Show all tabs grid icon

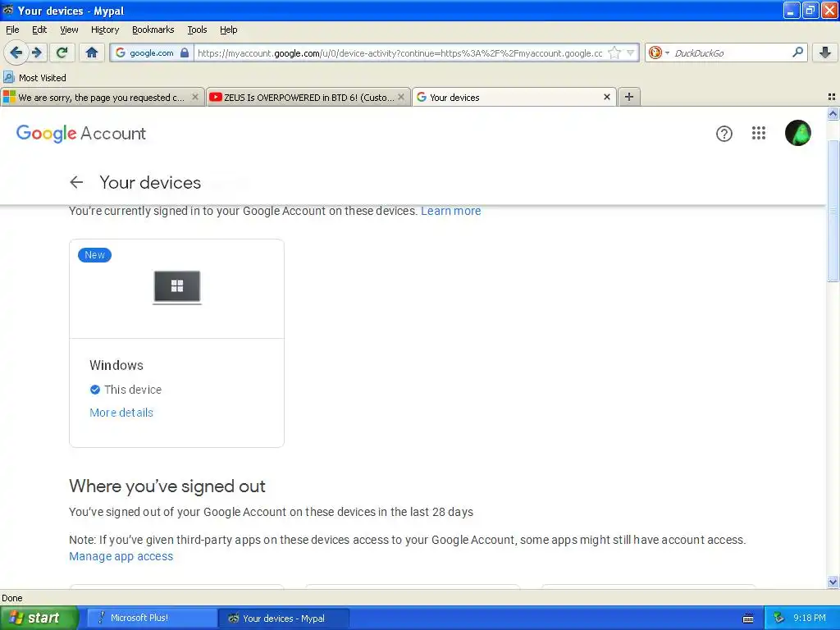click(x=832, y=97)
